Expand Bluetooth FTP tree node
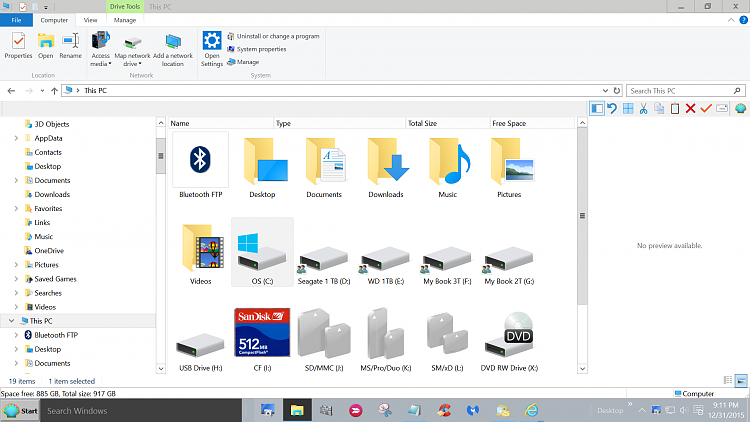The height and width of the screenshot is (422, 750). point(16,335)
